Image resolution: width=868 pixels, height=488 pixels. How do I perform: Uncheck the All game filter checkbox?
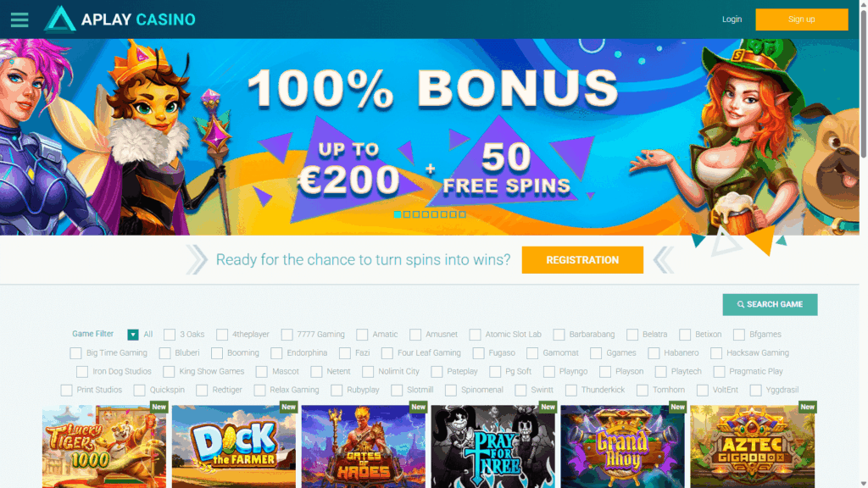(x=133, y=334)
